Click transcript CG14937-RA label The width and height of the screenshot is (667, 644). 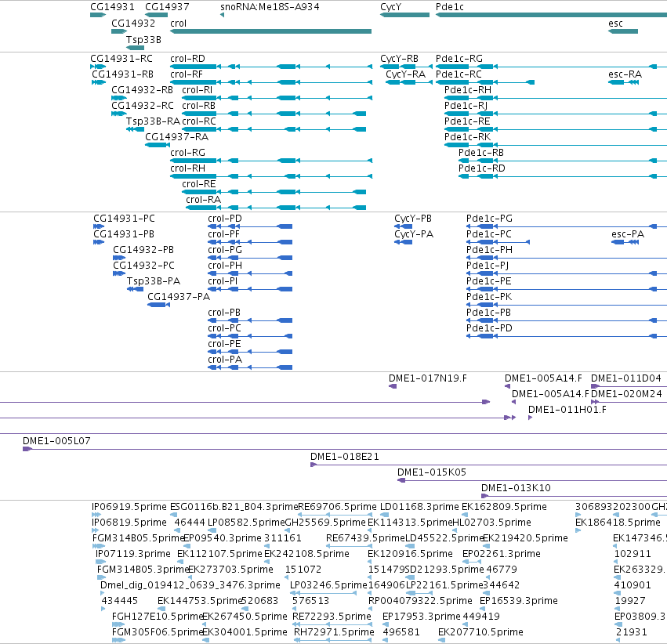pyautogui.click(x=176, y=137)
